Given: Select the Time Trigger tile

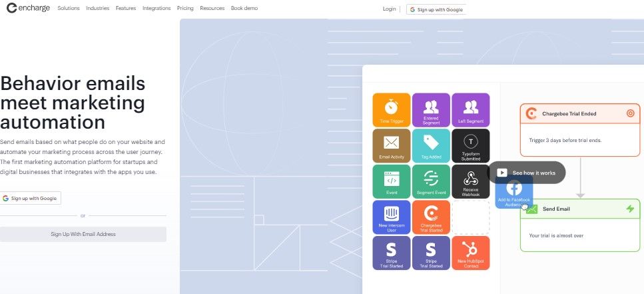Looking at the screenshot, I should pyautogui.click(x=392, y=110).
